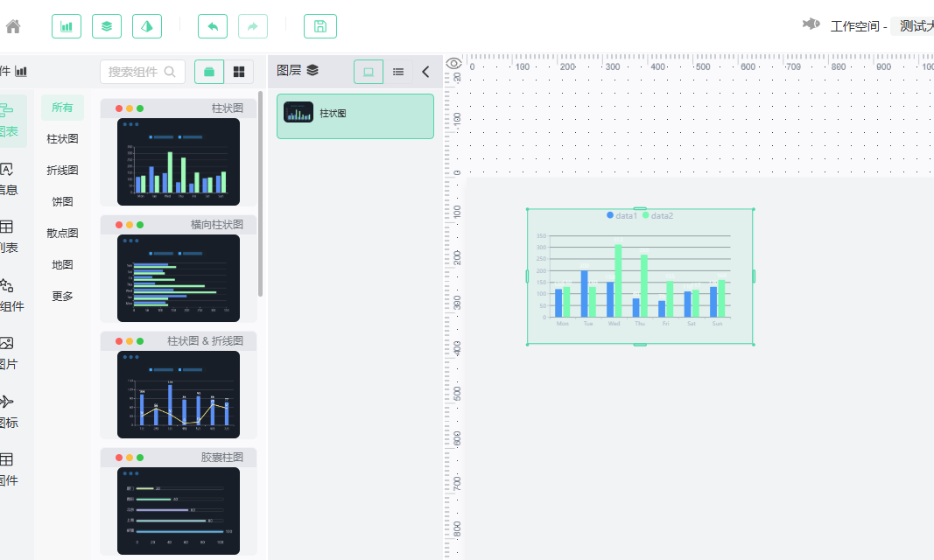Click the redo arrow button
The width and height of the screenshot is (934, 560).
pos(253,26)
